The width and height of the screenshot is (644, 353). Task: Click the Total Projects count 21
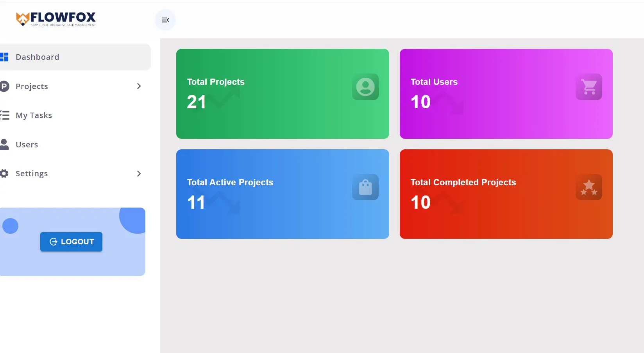click(x=196, y=102)
